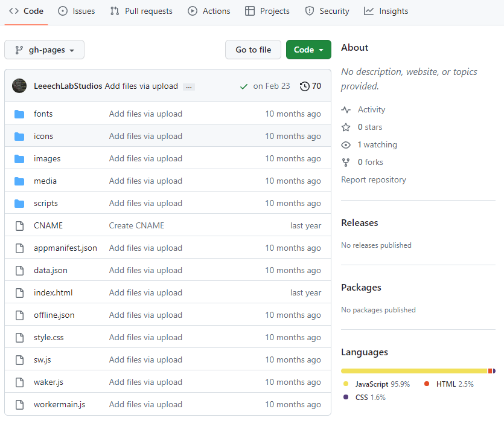This screenshot has height=432, width=504.
Task: Click the LeeechLabStudios avatar image
Action: 19,86
